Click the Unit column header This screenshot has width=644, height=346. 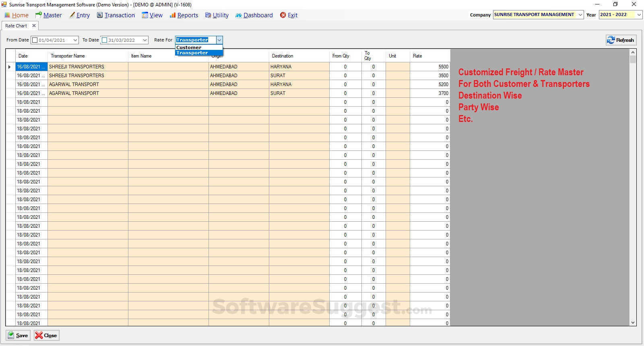point(398,56)
